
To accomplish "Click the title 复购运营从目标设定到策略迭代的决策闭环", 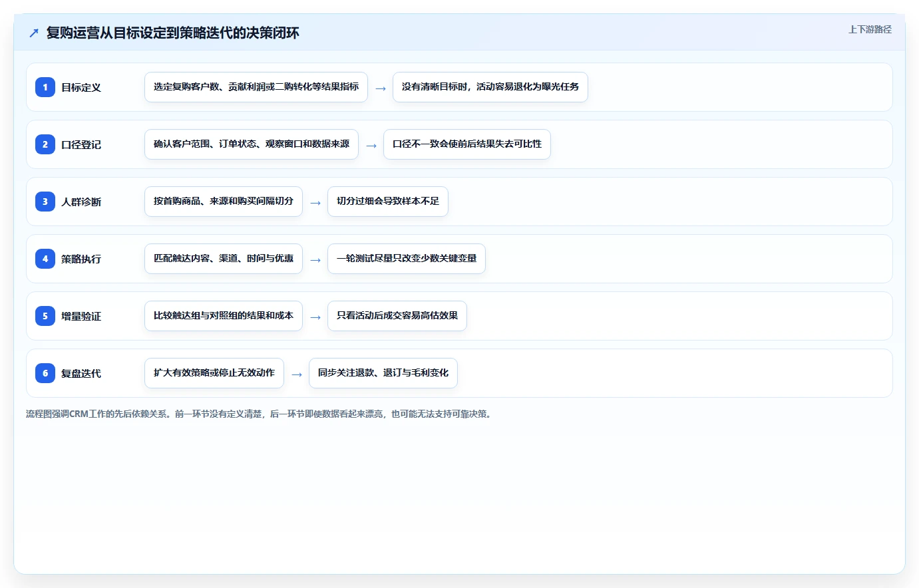I will click(173, 33).
